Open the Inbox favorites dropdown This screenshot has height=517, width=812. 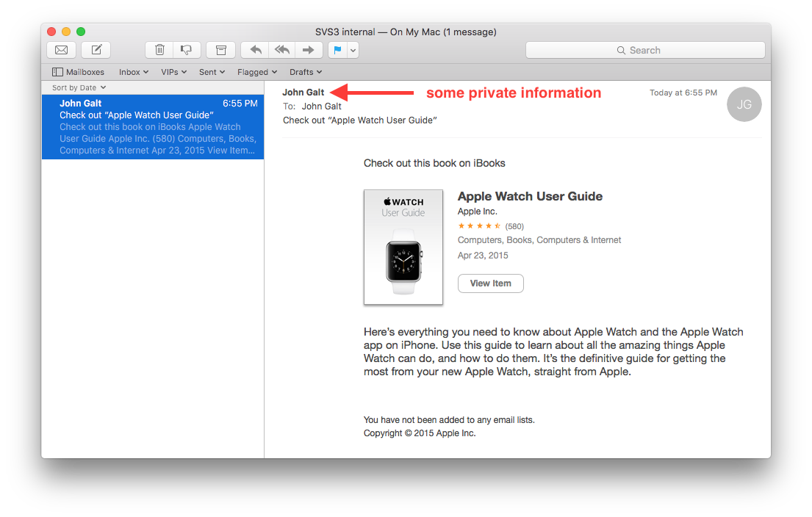(134, 72)
